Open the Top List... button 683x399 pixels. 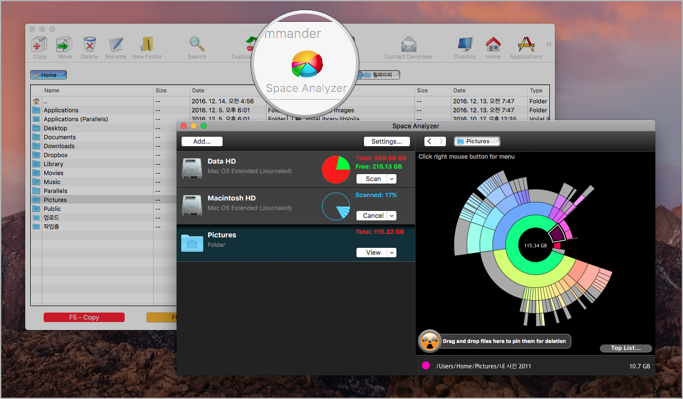tap(626, 348)
